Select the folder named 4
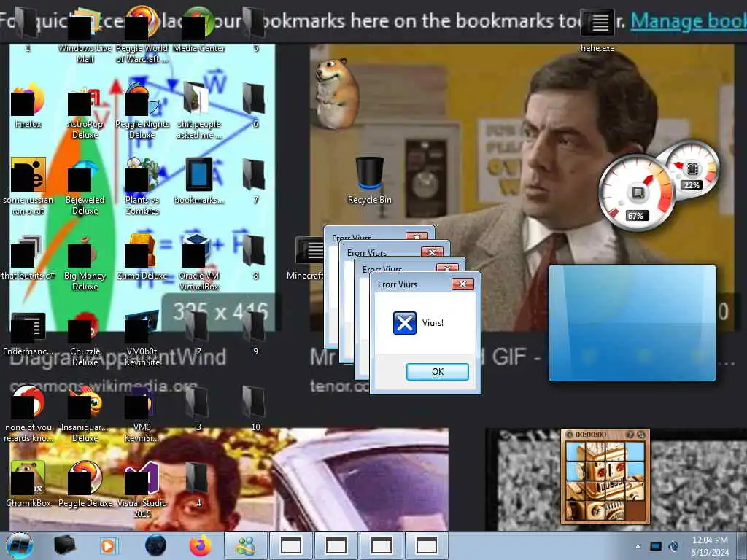747x560 pixels. [x=198, y=485]
